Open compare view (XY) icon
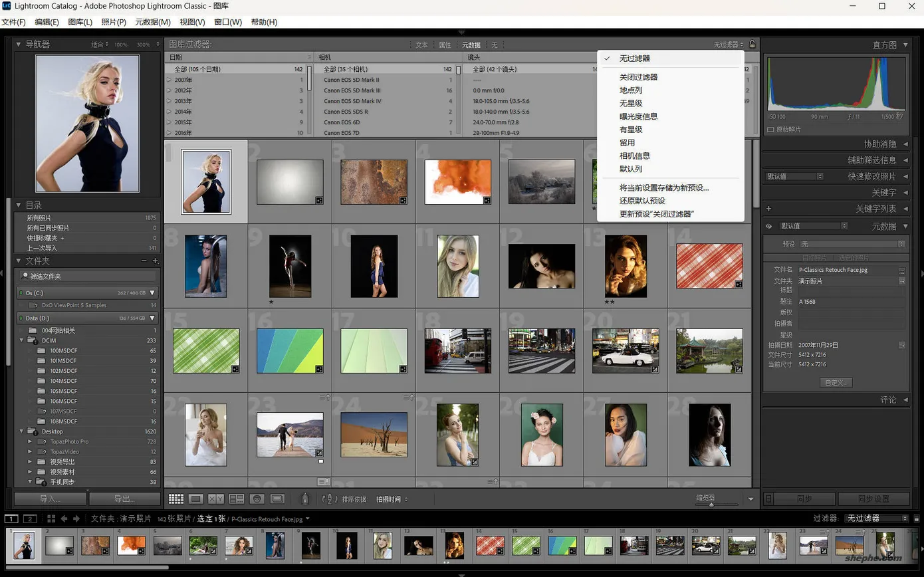The width and height of the screenshot is (924, 577). (x=216, y=499)
